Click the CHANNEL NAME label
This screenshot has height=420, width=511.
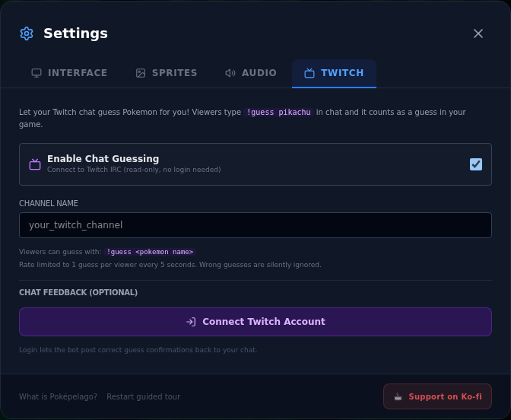(49, 203)
